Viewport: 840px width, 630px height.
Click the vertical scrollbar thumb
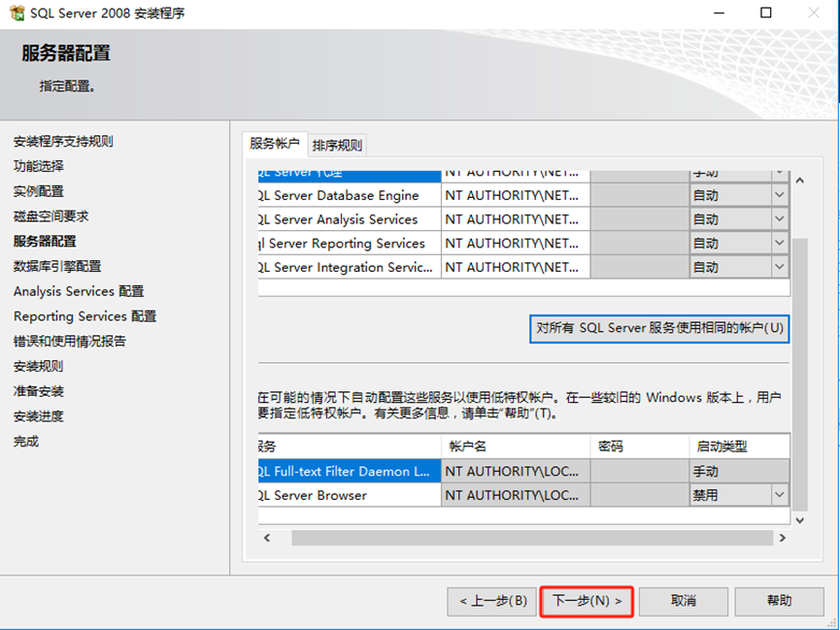(800, 375)
